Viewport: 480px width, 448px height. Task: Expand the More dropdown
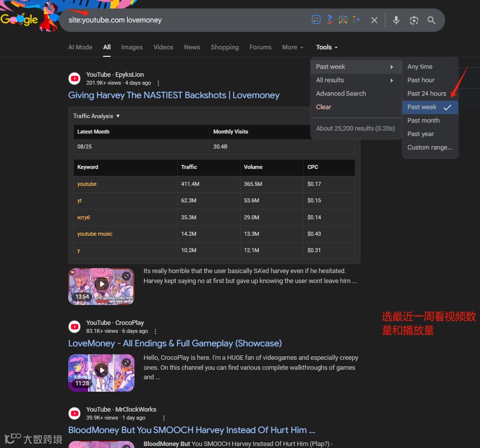coord(293,47)
